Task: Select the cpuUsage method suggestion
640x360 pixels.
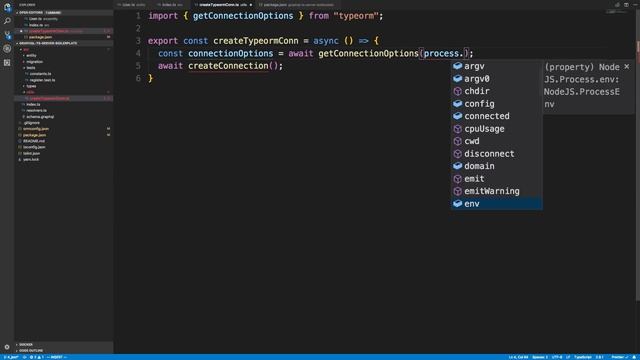Action: click(x=497, y=129)
